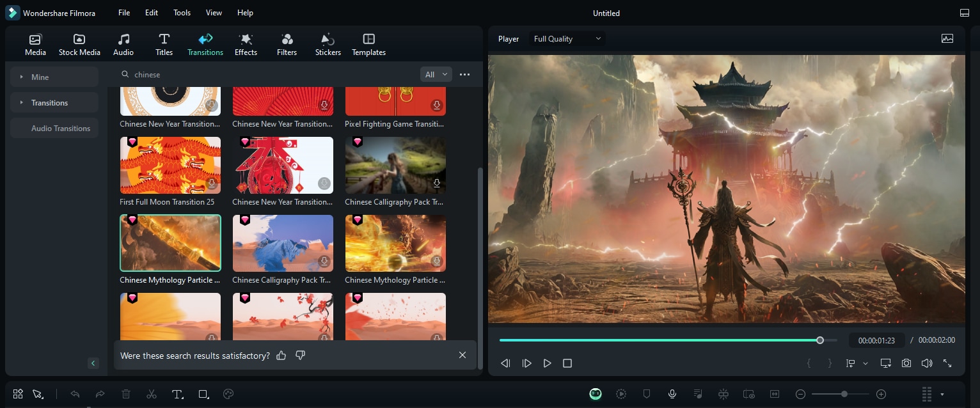
Task: Mute the player volume
Action: (x=926, y=363)
